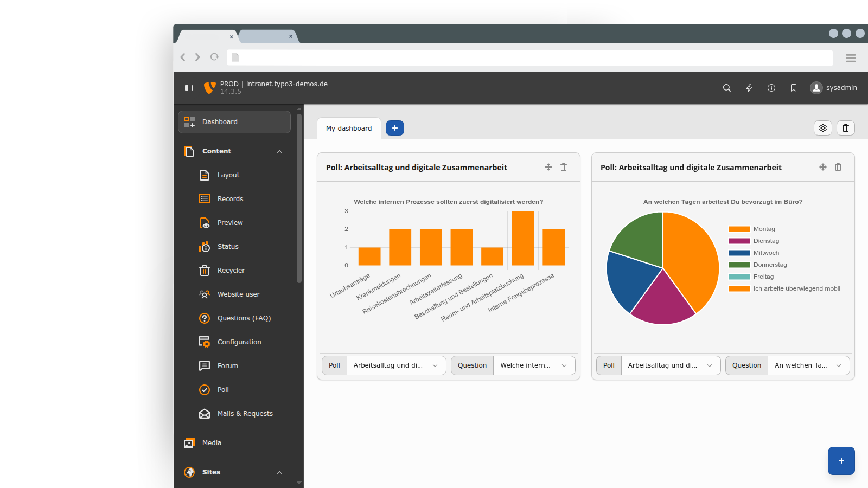Click the Configuration module icon
The width and height of the screenshot is (868, 488).
[205, 342]
